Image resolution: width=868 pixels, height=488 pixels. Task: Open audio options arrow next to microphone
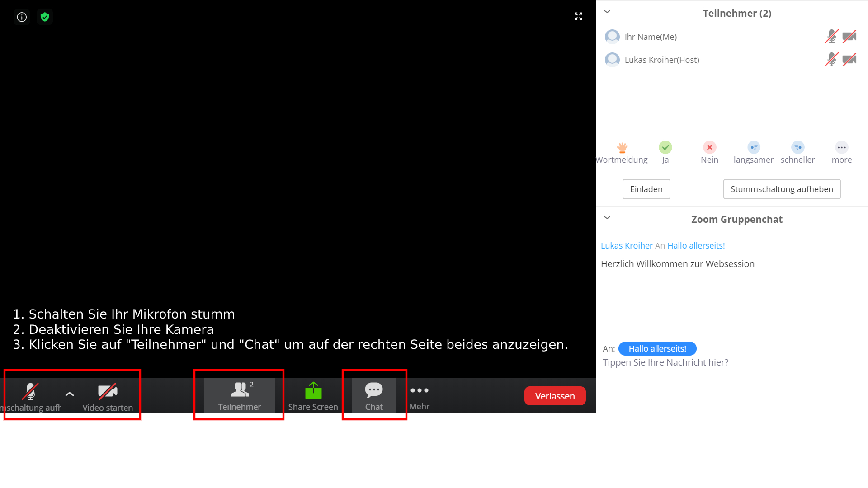pyautogui.click(x=70, y=394)
